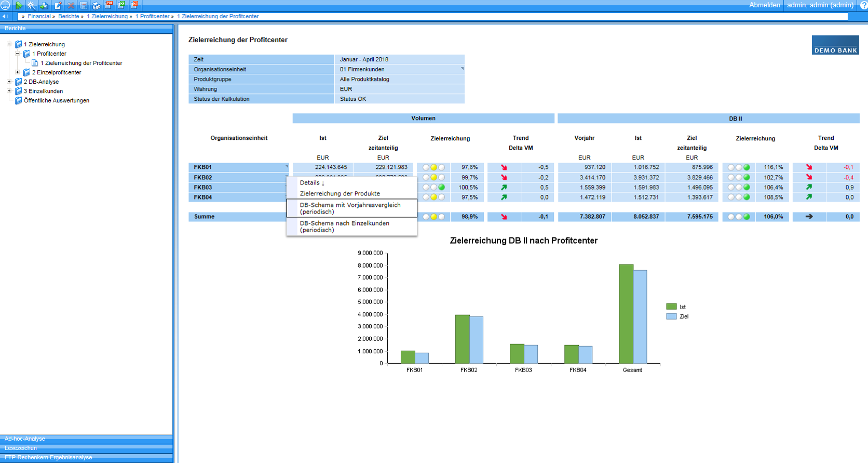Open the Ad-hoc-Analyse panel
The width and height of the screenshot is (868, 463).
tap(25, 439)
